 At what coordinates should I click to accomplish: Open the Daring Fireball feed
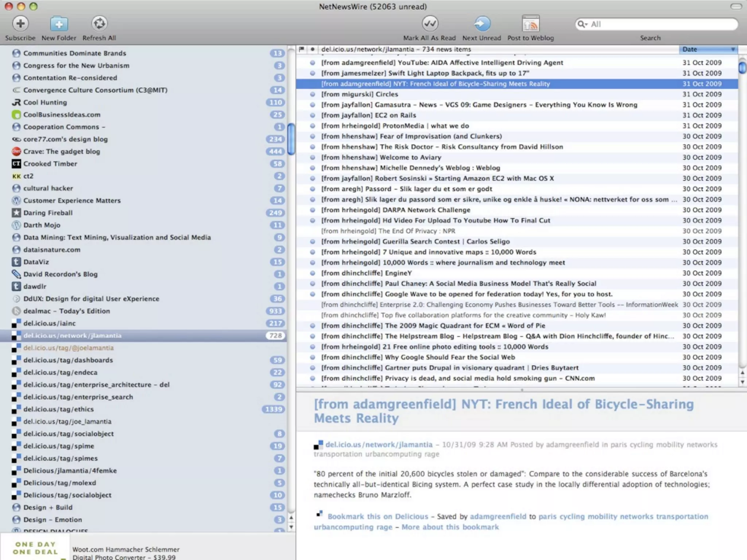click(x=48, y=213)
